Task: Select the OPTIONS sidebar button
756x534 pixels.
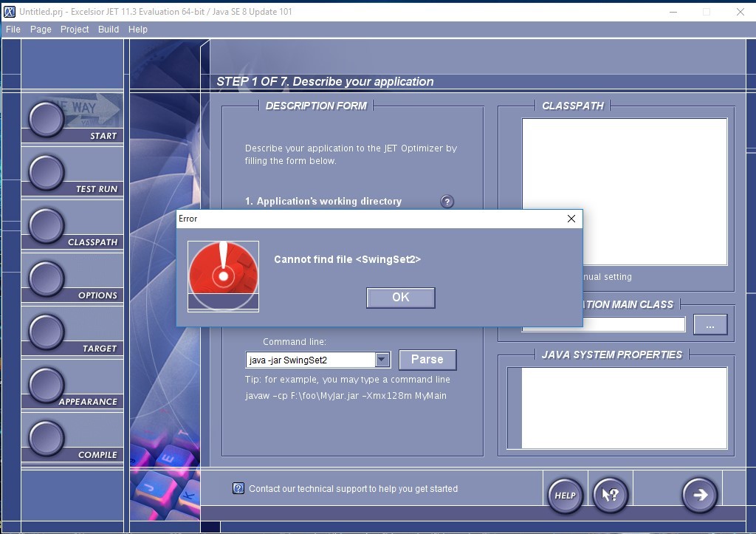Action: (x=47, y=278)
